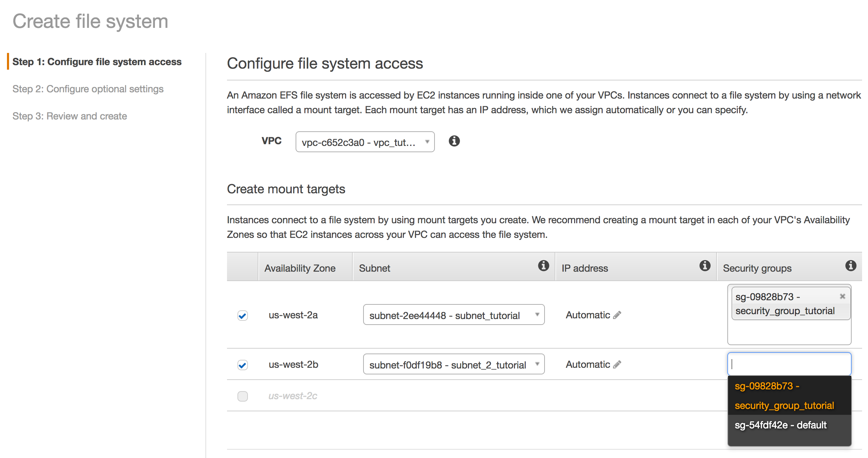Choose sg-09828b73 security_group_tutorial from the list
Screen dimensions: 868x458
click(784, 396)
